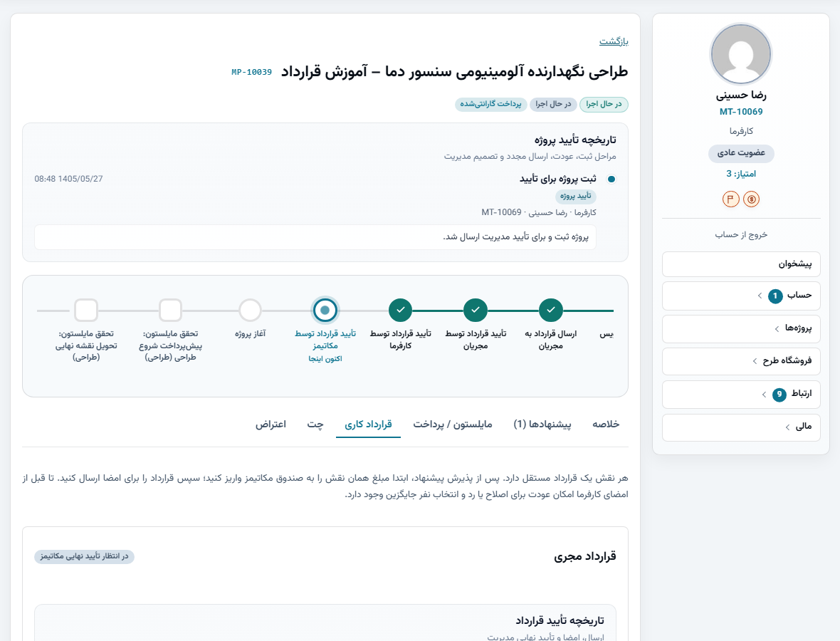Click the orange flag badge icon
The image size is (840, 641).
pyautogui.click(x=730, y=199)
